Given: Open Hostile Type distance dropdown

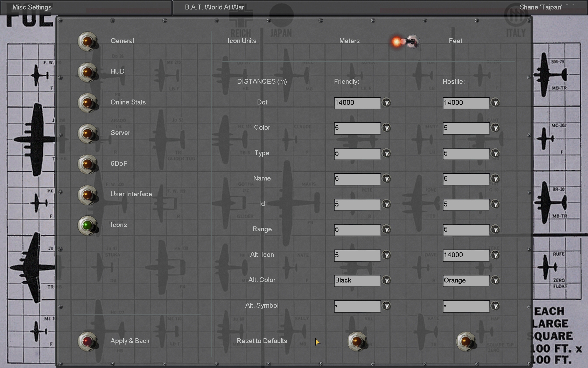Looking at the screenshot, I should pyautogui.click(x=495, y=154).
